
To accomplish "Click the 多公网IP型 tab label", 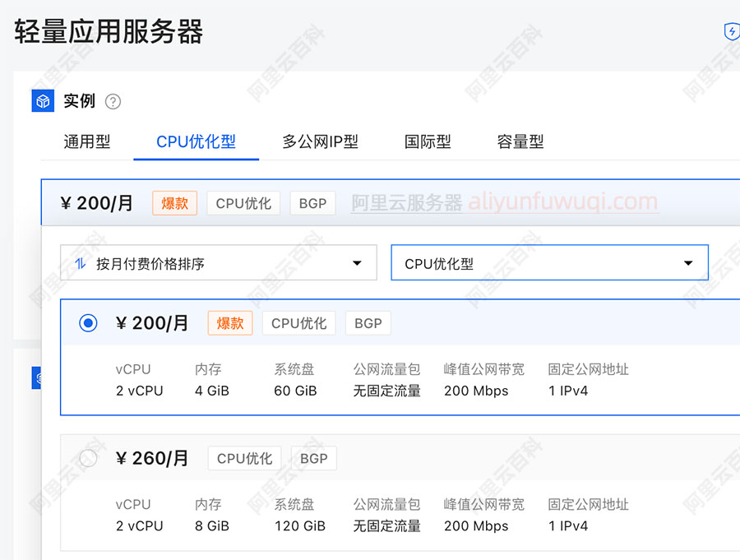I will [x=320, y=141].
